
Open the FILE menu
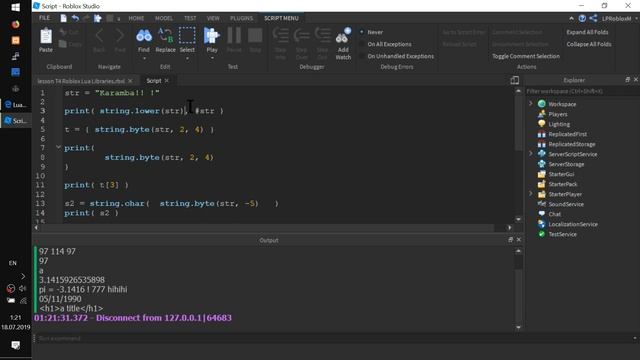point(44,18)
